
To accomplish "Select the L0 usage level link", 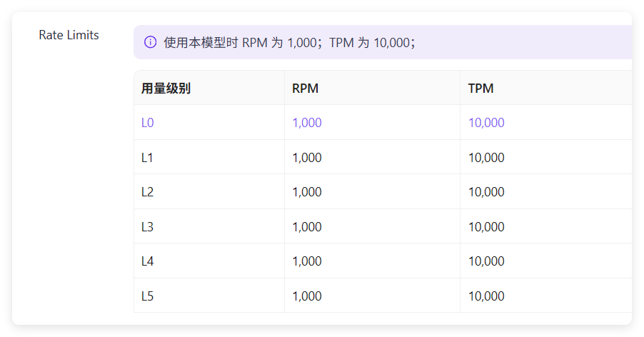I will pos(148,123).
